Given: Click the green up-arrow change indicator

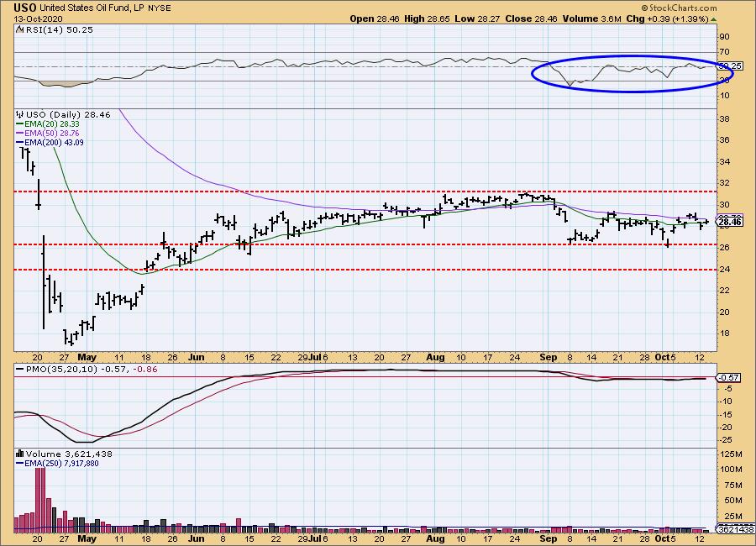Looking at the screenshot, I should point(713,19).
